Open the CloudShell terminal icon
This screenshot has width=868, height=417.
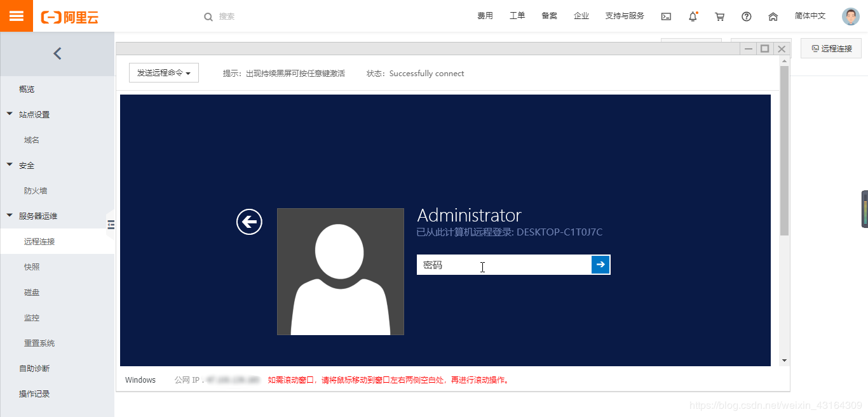[x=666, y=16]
